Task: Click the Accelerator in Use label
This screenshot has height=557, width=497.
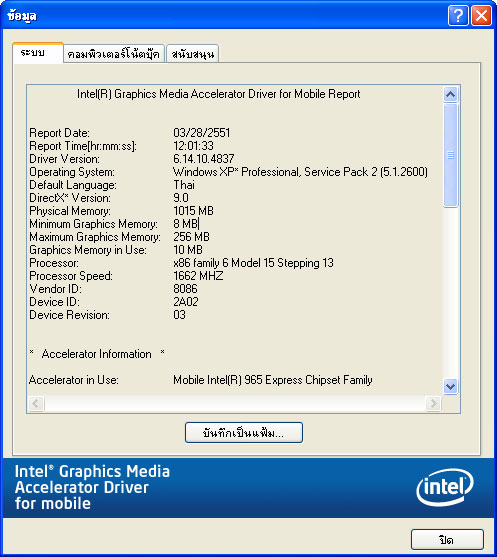Action: click(x=74, y=380)
